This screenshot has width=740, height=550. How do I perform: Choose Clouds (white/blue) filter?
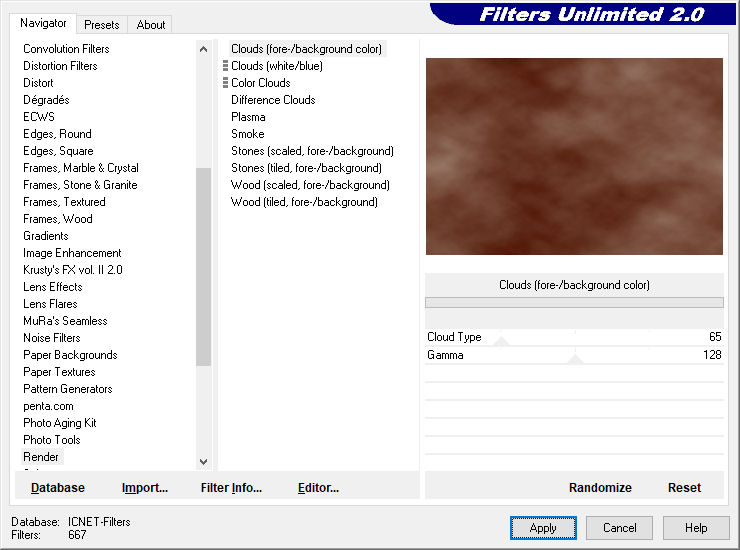[277, 66]
